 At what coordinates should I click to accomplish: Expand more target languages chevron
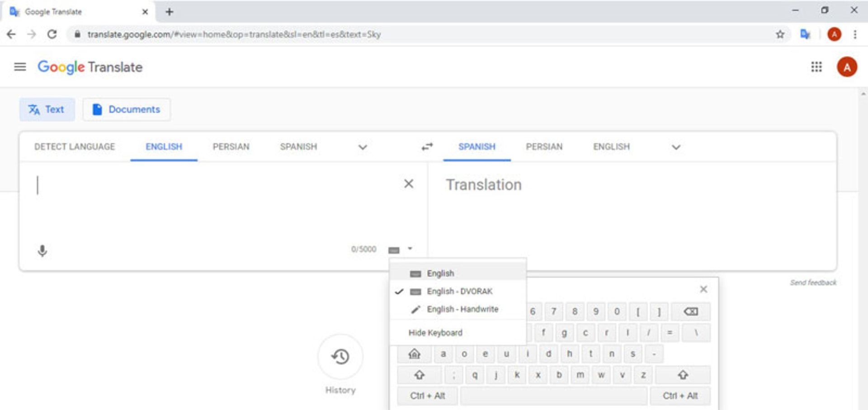pyautogui.click(x=676, y=147)
